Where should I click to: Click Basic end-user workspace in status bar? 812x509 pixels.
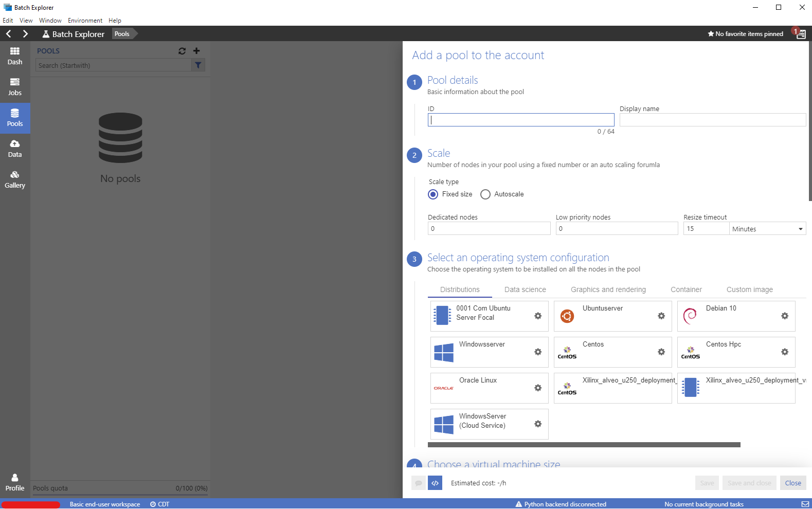(x=105, y=504)
